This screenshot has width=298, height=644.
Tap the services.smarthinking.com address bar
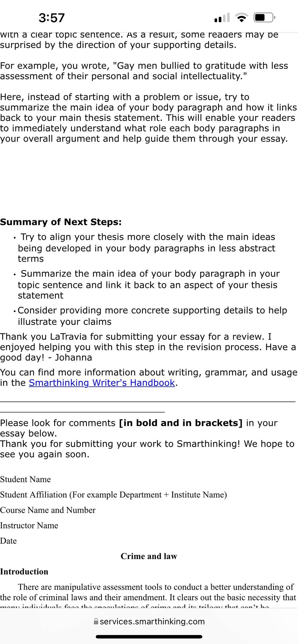click(149, 621)
